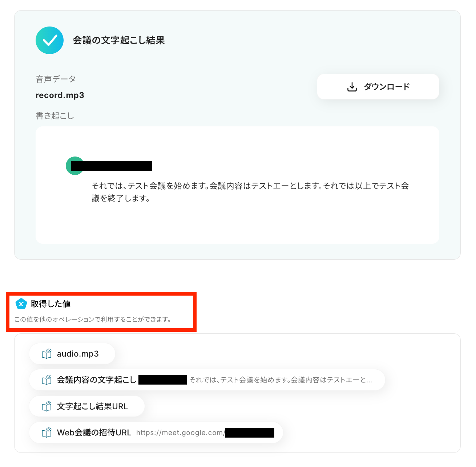Click the icon beside Web会議の招待URL
The width and height of the screenshot is (476, 467).
(47, 433)
